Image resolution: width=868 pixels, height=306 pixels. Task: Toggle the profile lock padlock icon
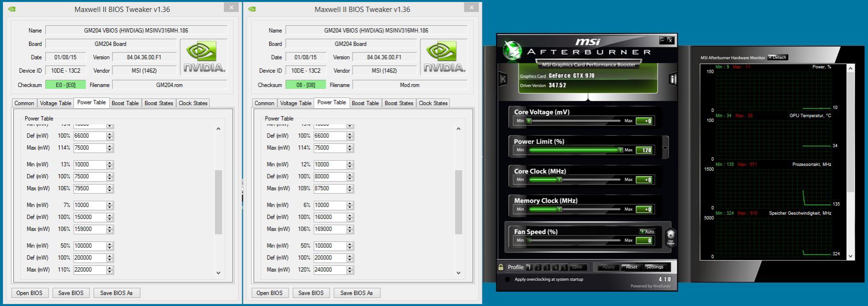coord(501,267)
